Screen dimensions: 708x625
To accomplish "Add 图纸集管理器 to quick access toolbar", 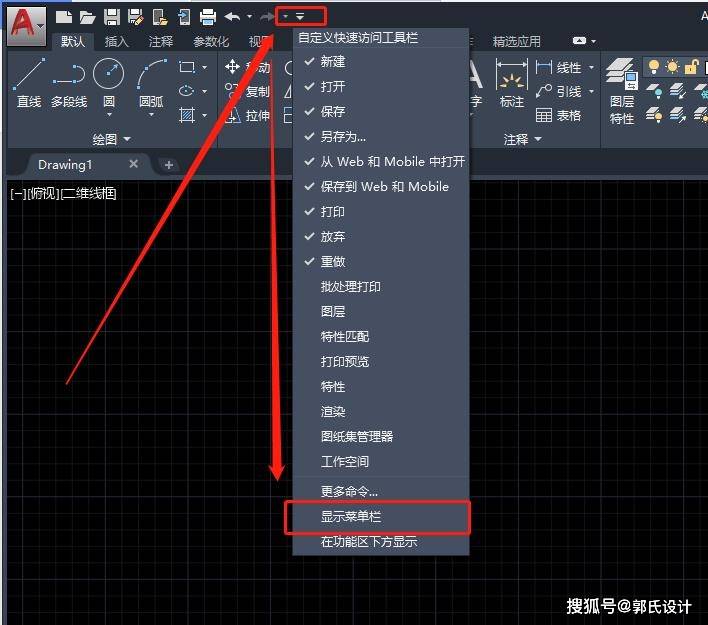I will (381, 436).
